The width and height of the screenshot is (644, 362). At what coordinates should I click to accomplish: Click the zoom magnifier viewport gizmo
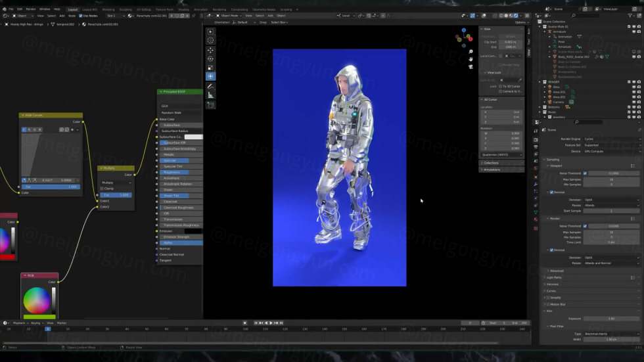(x=471, y=51)
